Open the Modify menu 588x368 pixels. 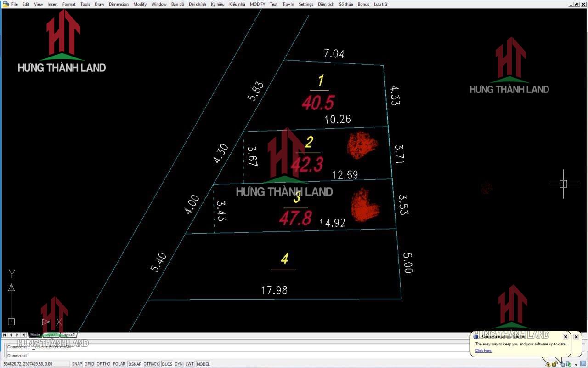[x=140, y=4]
